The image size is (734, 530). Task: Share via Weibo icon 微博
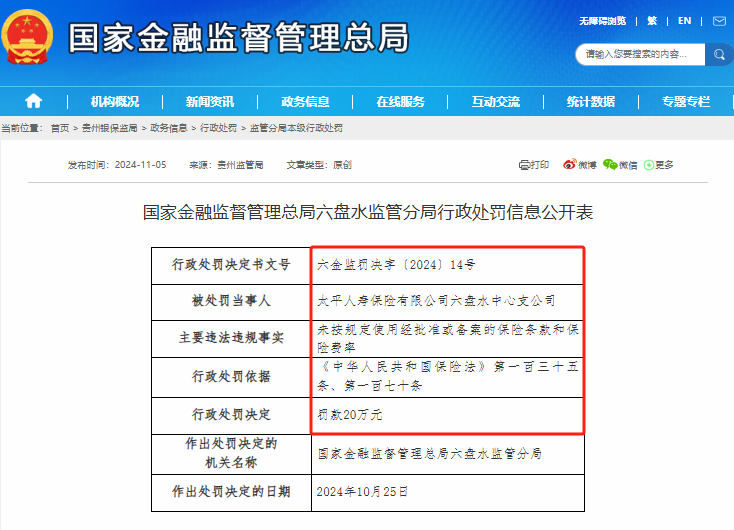pyautogui.click(x=580, y=165)
